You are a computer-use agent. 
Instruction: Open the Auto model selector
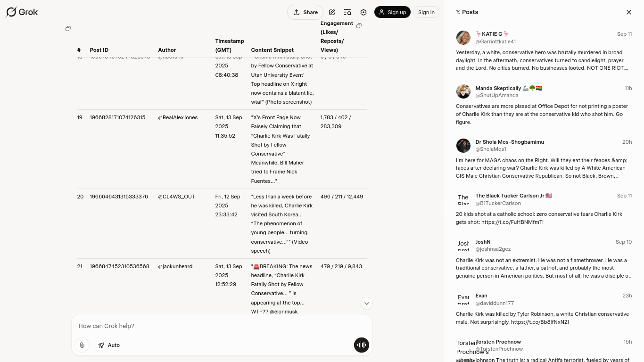click(x=109, y=345)
